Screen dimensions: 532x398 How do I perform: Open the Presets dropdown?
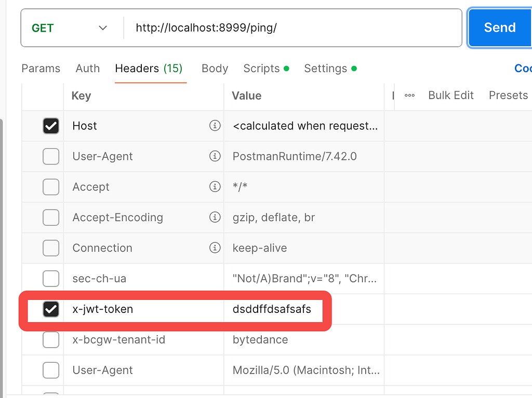[x=508, y=95]
